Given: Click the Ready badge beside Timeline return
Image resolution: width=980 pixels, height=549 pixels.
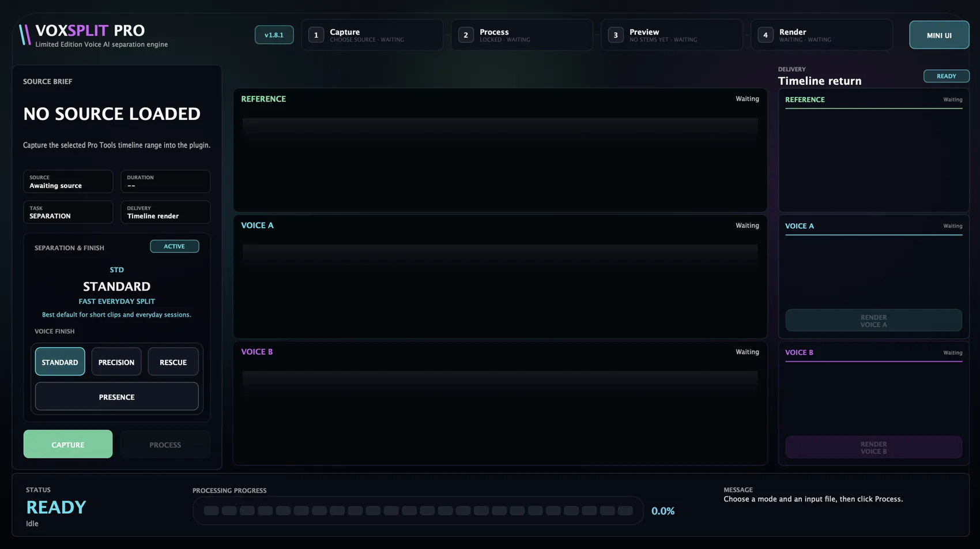Looking at the screenshot, I should 946,76.
